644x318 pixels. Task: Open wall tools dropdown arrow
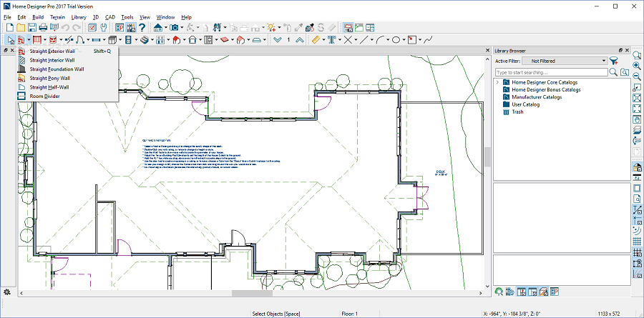click(29, 40)
